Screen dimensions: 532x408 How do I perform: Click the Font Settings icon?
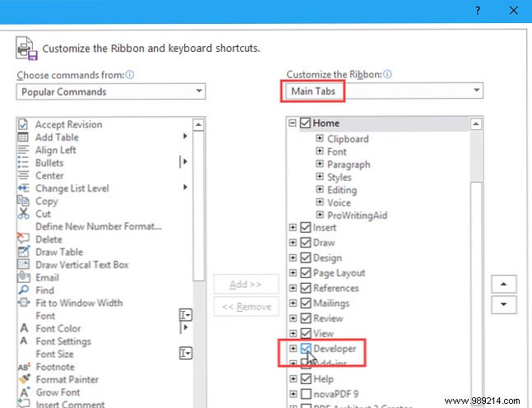pyautogui.click(x=24, y=341)
